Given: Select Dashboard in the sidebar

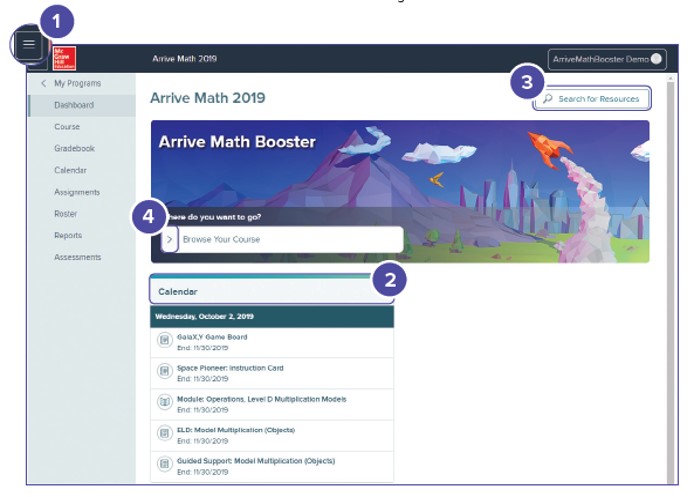Looking at the screenshot, I should pos(82,105).
